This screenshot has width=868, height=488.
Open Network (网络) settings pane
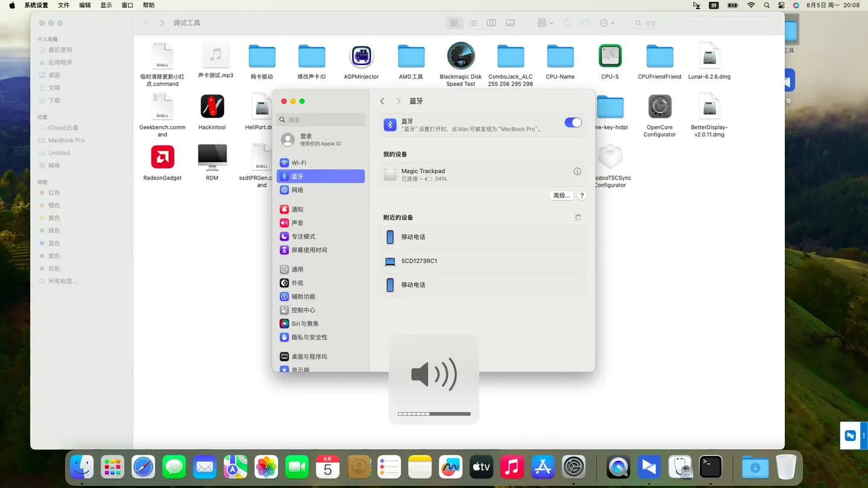(297, 190)
